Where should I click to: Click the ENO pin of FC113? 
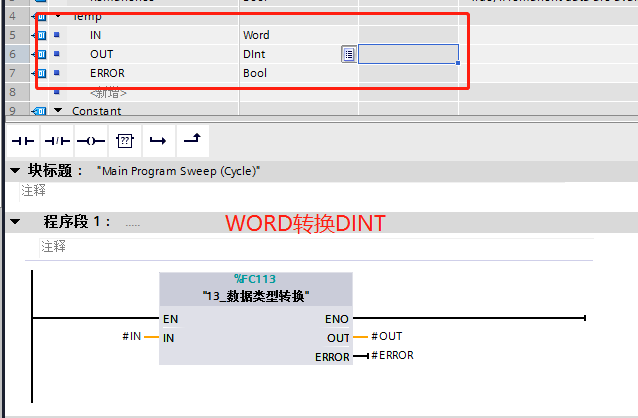pos(337,319)
